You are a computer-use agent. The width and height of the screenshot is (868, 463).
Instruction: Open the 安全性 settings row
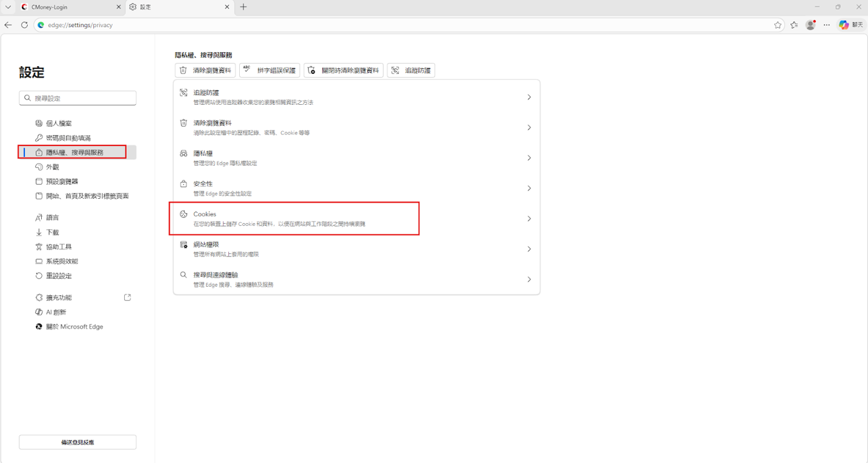(357, 188)
